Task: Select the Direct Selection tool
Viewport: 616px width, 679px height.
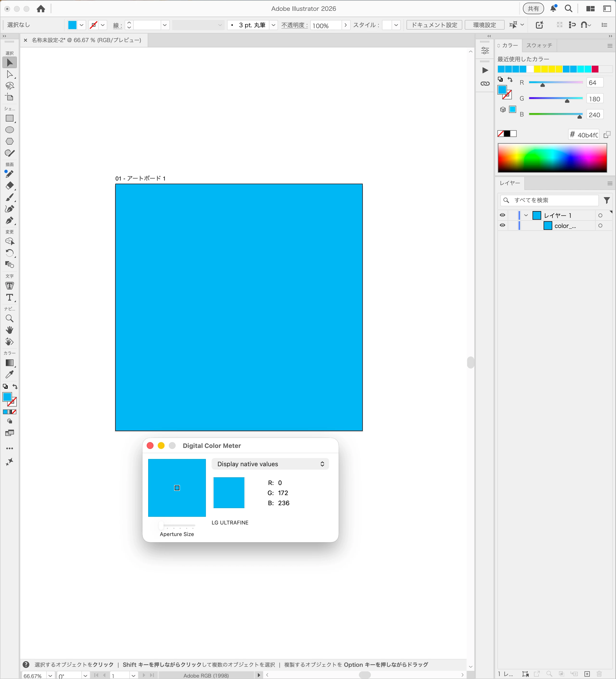Action: [x=9, y=74]
